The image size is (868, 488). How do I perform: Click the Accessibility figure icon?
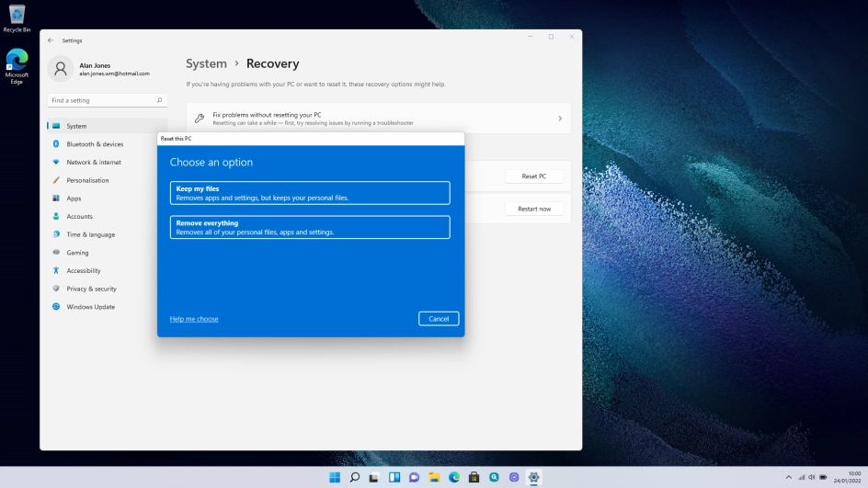point(56,270)
